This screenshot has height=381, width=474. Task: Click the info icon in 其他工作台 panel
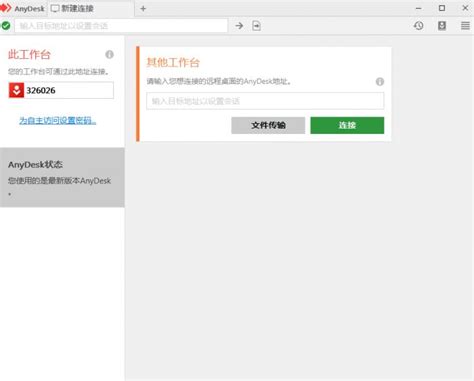[x=380, y=82]
